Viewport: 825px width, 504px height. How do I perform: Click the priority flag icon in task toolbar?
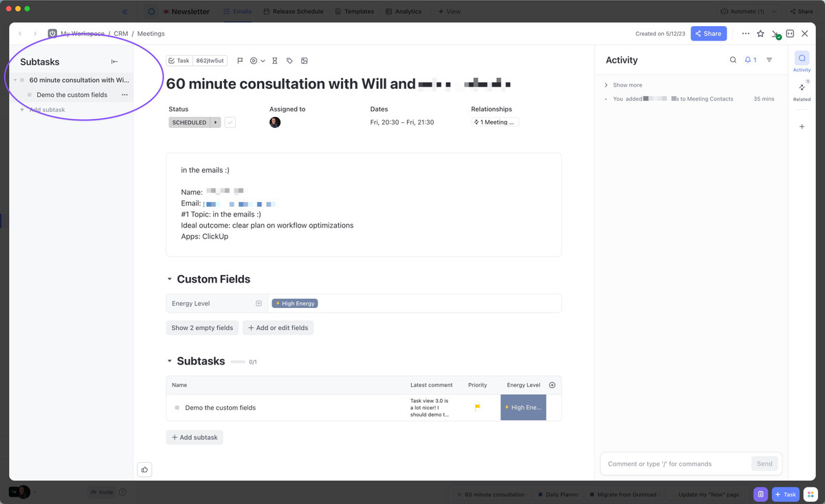240,61
